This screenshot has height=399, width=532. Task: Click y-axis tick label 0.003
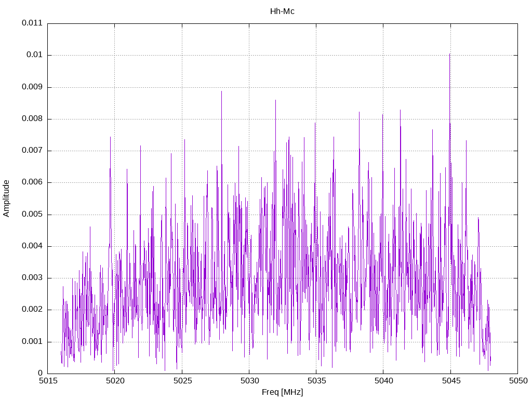click(32, 278)
